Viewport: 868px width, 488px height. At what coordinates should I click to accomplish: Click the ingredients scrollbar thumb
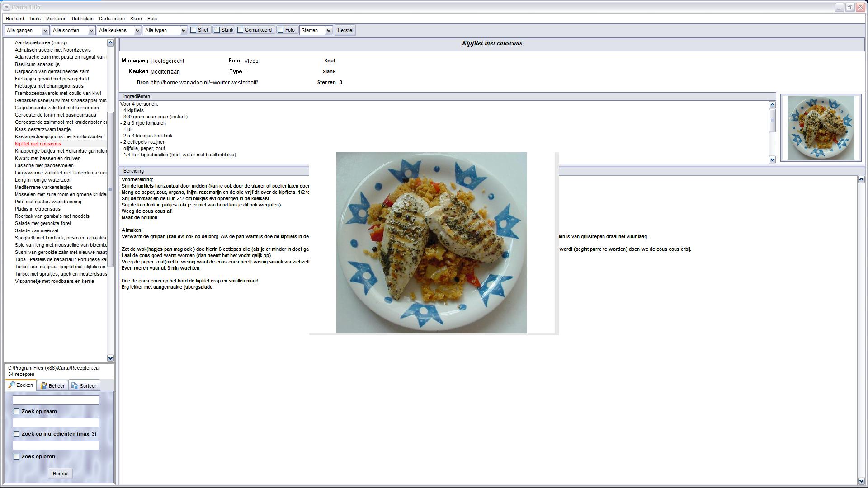772,121
